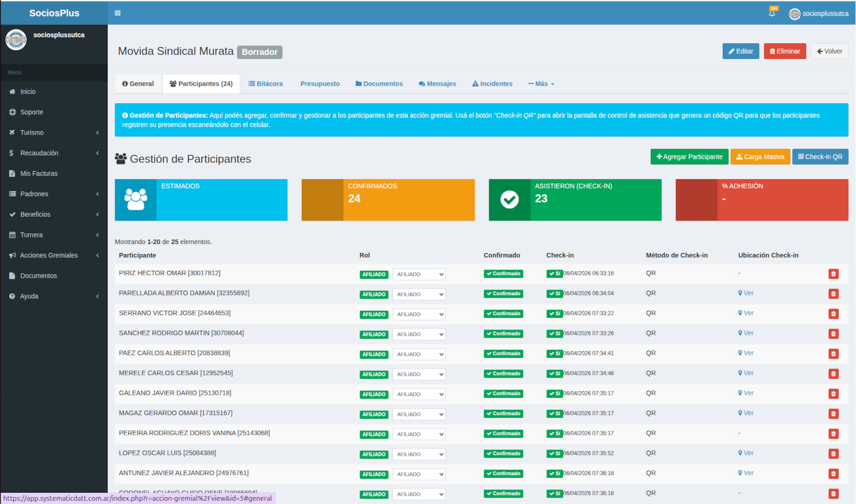Expand the Más tab dropdown
This screenshot has width=856, height=504.
(x=541, y=84)
